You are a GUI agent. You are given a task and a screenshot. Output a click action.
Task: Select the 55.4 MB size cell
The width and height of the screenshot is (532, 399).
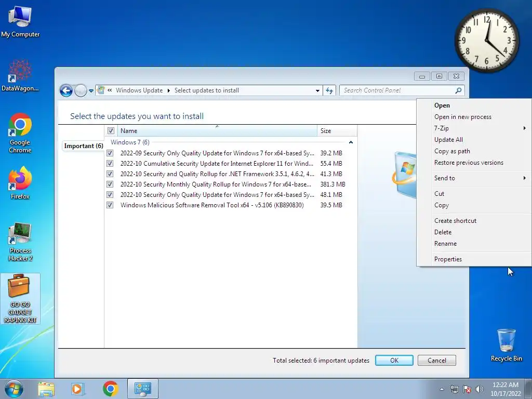click(331, 164)
